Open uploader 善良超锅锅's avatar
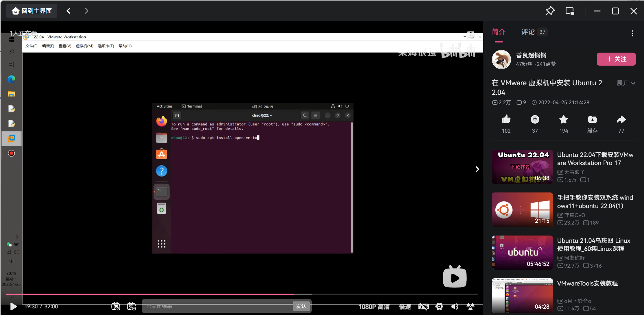 (501, 60)
